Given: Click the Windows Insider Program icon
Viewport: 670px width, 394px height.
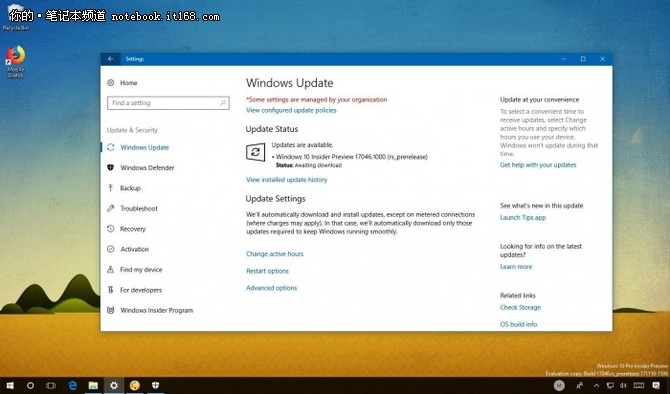Looking at the screenshot, I should point(111,310).
